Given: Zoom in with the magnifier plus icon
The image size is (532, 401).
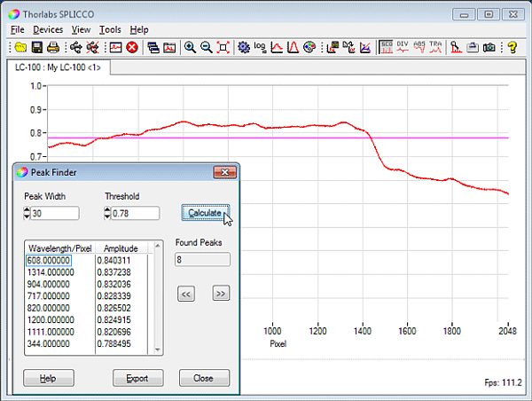Looking at the screenshot, I should 190,47.
